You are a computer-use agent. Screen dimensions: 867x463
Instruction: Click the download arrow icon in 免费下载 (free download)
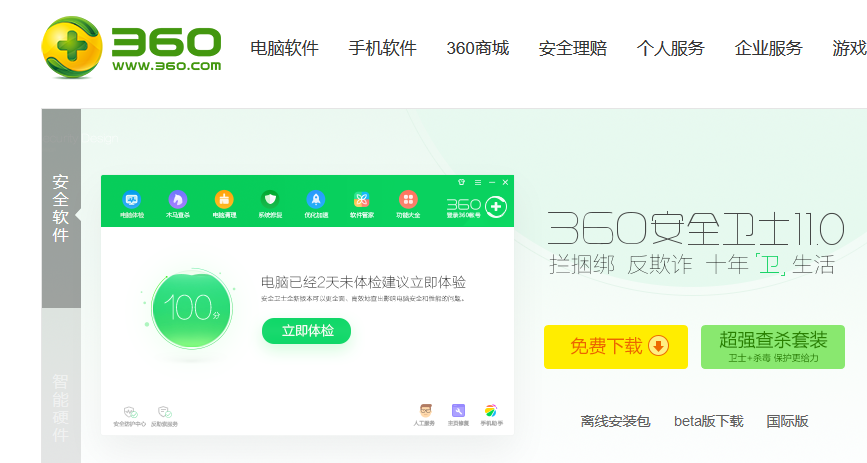[658, 346]
